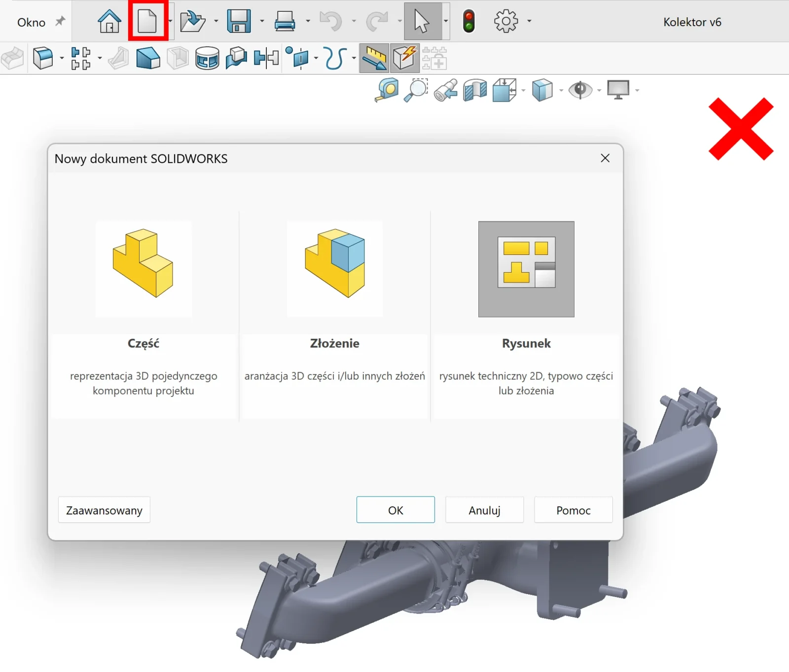This screenshot has width=789, height=672.
Task: Expand the Options gear dropdown arrow
Action: tap(529, 21)
